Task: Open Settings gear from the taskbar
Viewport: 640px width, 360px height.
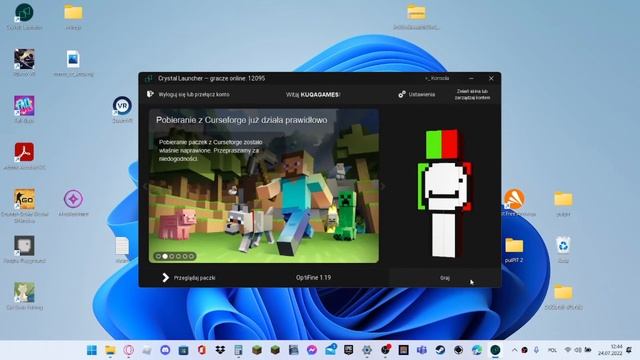Action: [x=367, y=350]
